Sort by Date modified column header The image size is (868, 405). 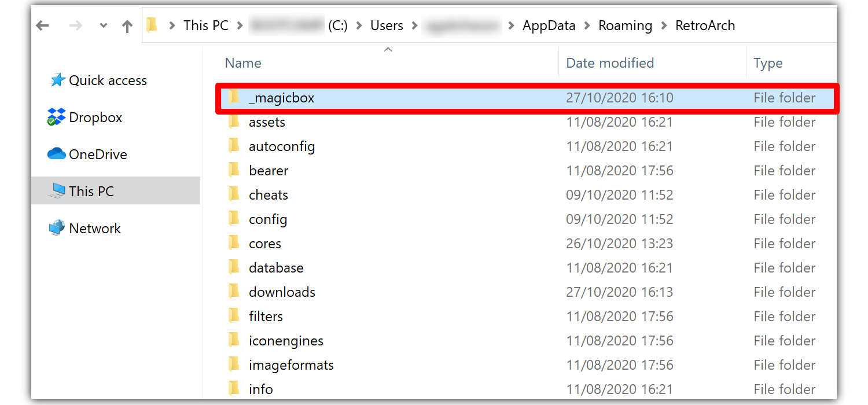pyautogui.click(x=610, y=63)
